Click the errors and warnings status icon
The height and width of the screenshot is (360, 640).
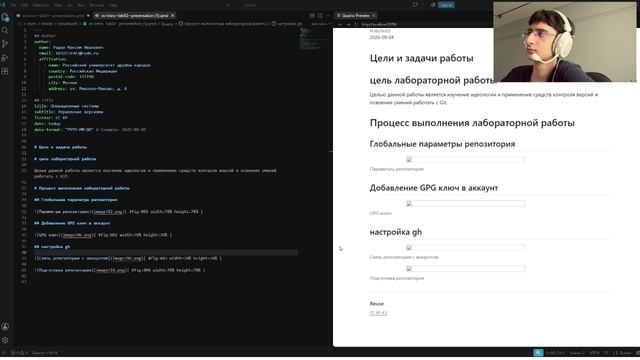tap(20, 353)
